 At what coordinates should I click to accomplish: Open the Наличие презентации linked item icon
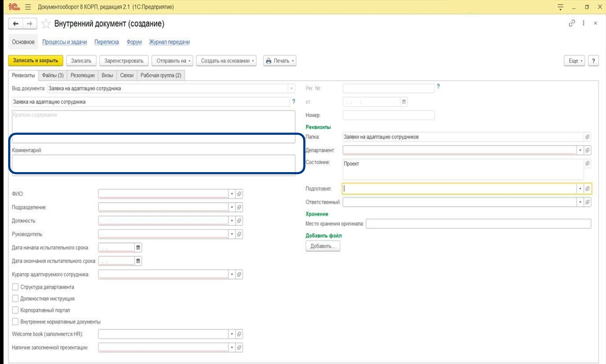coord(239,347)
